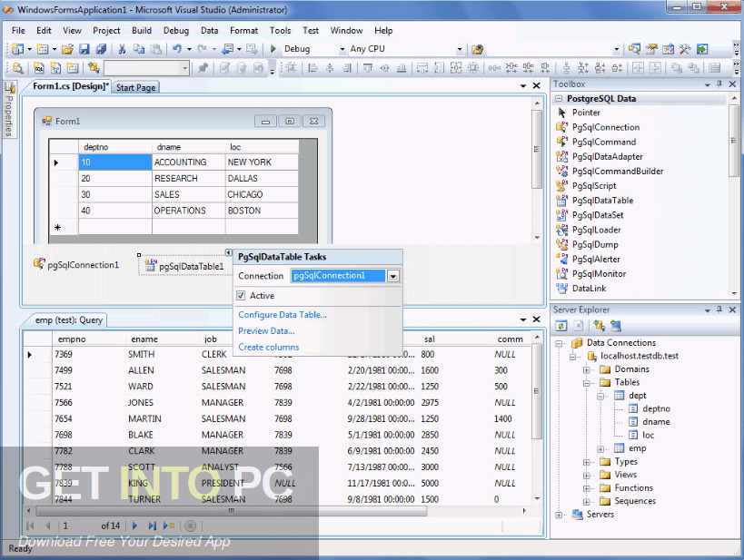This screenshot has width=744, height=560.
Task: Expand the Domains node
Action: coord(587,369)
